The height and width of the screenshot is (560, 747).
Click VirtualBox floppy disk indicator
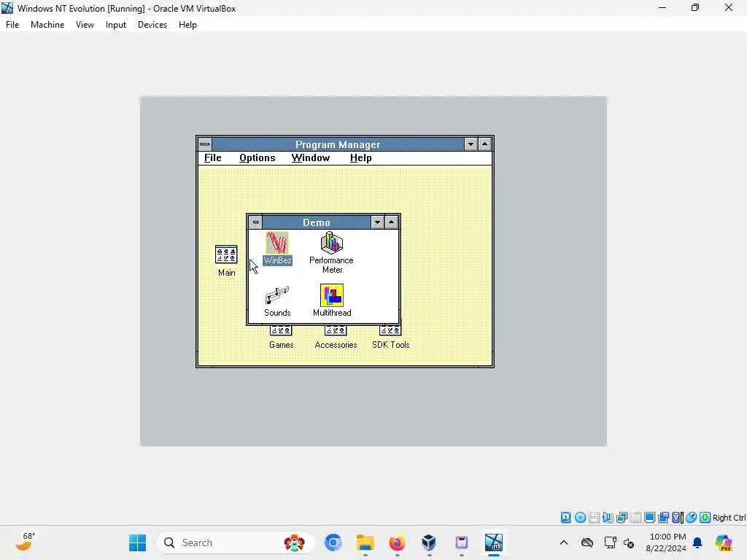(594, 518)
